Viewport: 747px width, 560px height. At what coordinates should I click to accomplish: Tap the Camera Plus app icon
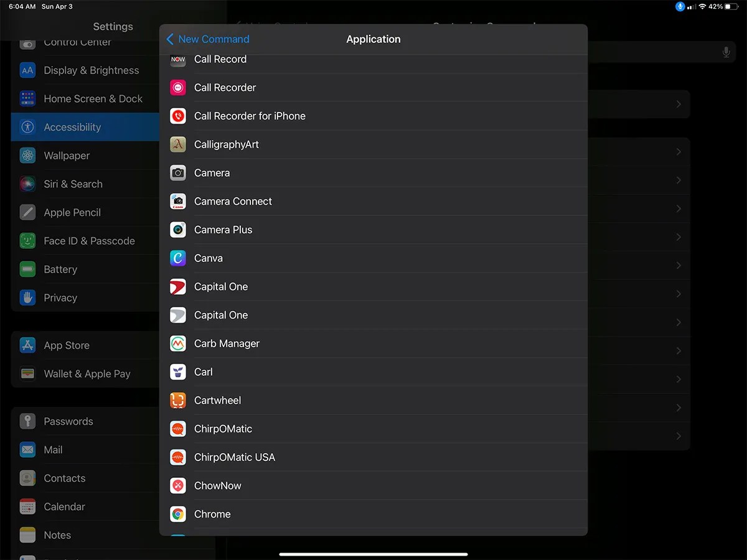[x=177, y=230]
